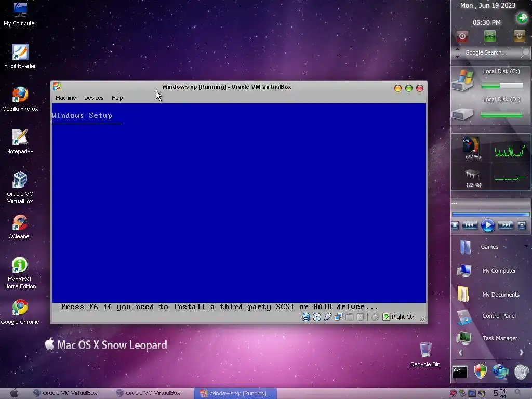
Task: Click the search widget up arrow
Action: [x=457, y=49]
